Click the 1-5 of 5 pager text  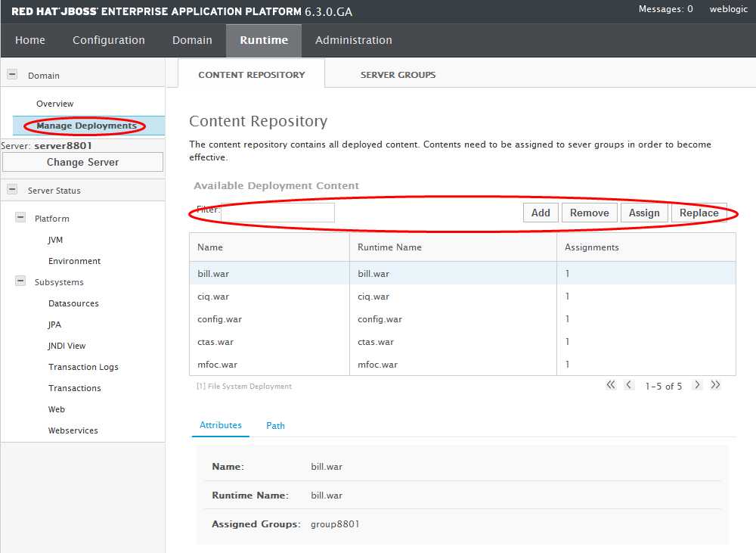pos(664,386)
